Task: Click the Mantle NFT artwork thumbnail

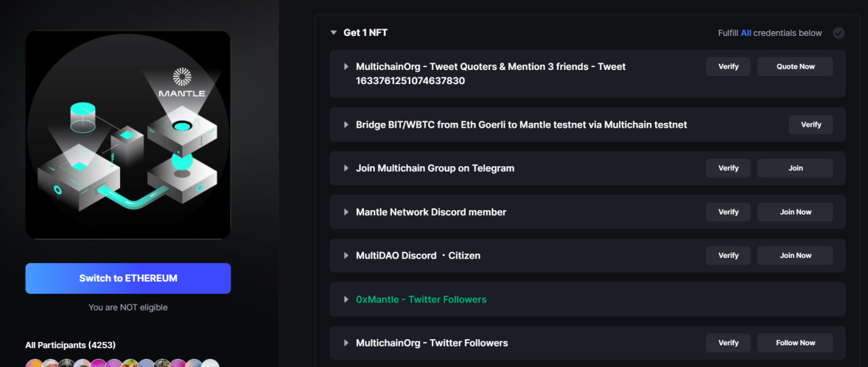Action: point(128,134)
